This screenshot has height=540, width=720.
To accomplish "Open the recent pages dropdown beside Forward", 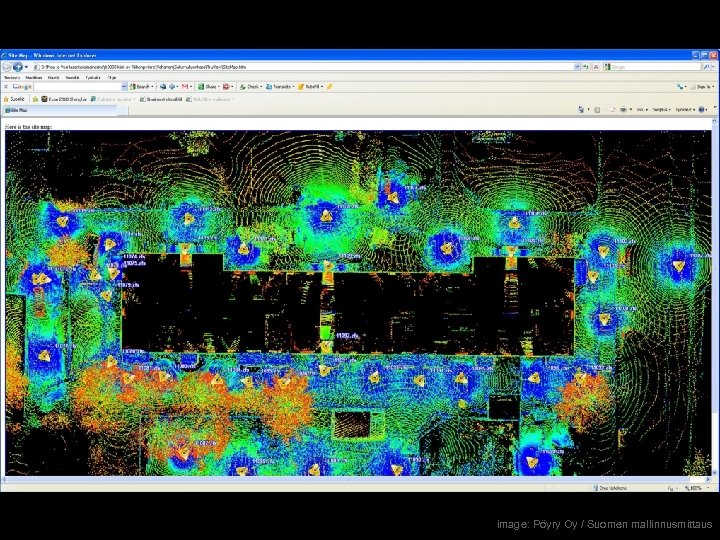I will point(26,67).
